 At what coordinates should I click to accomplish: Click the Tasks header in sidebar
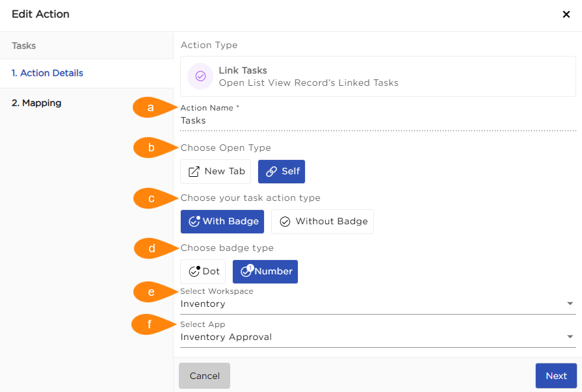24,46
